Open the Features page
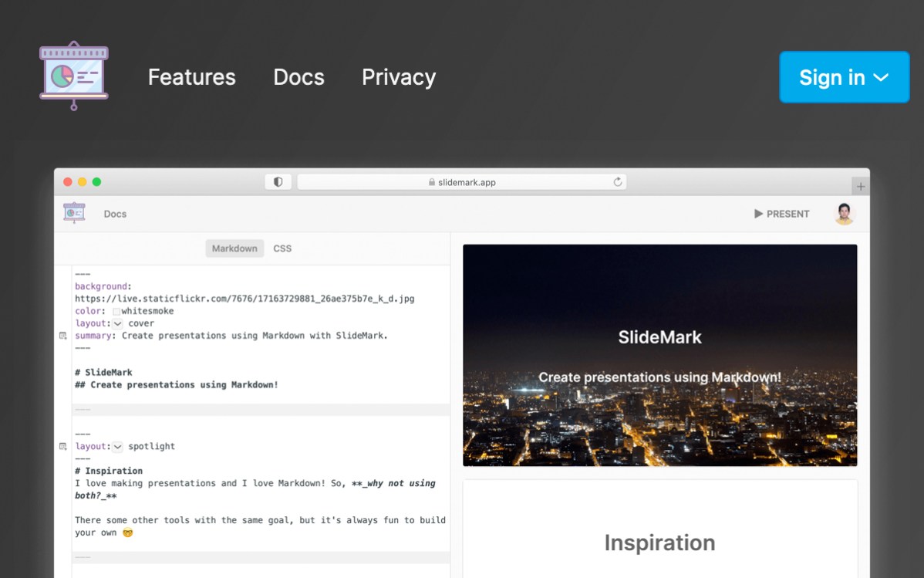 coord(191,77)
